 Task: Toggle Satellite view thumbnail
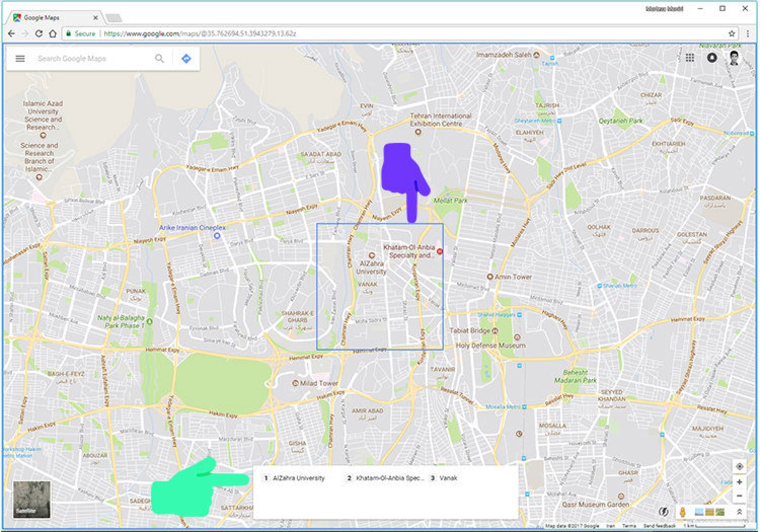32,500
